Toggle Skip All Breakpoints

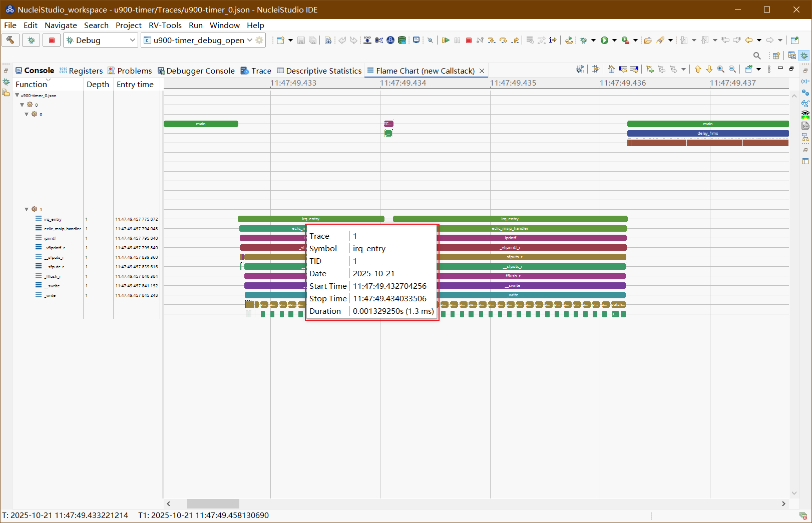[x=430, y=40]
